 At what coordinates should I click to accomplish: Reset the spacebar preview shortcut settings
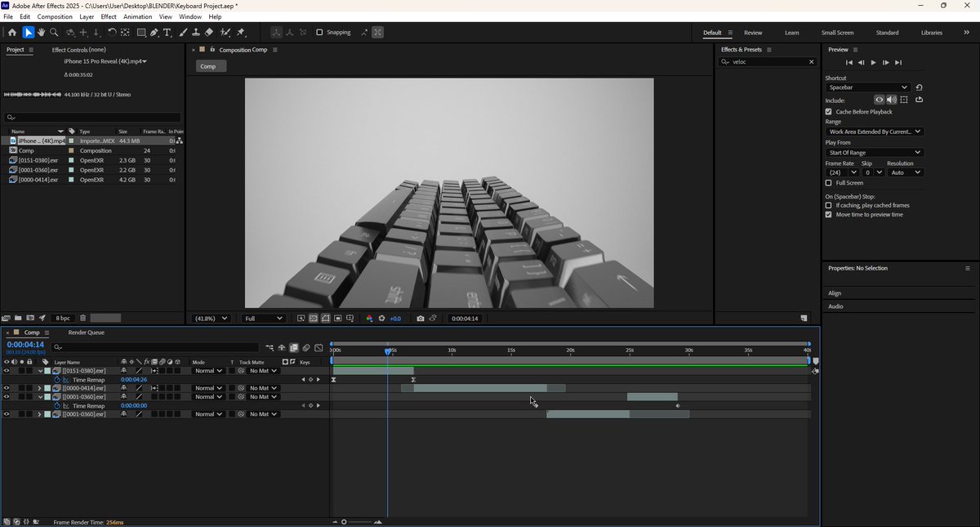(x=920, y=87)
